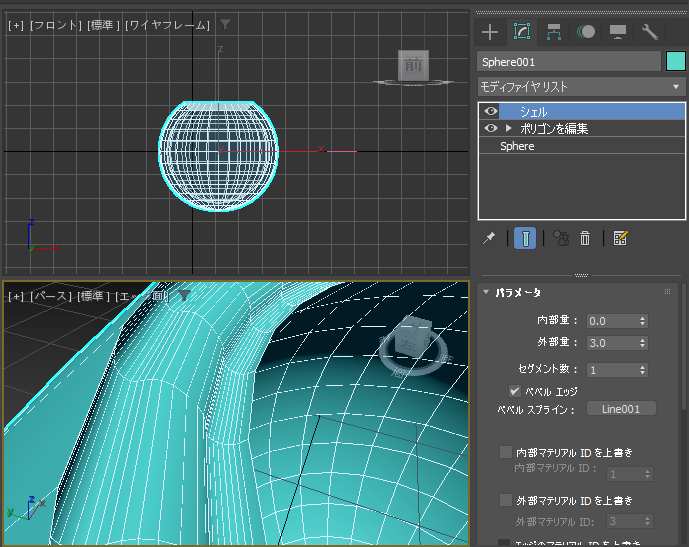Open the object color swatch
Viewport: 689px width, 547px height.
click(x=676, y=61)
